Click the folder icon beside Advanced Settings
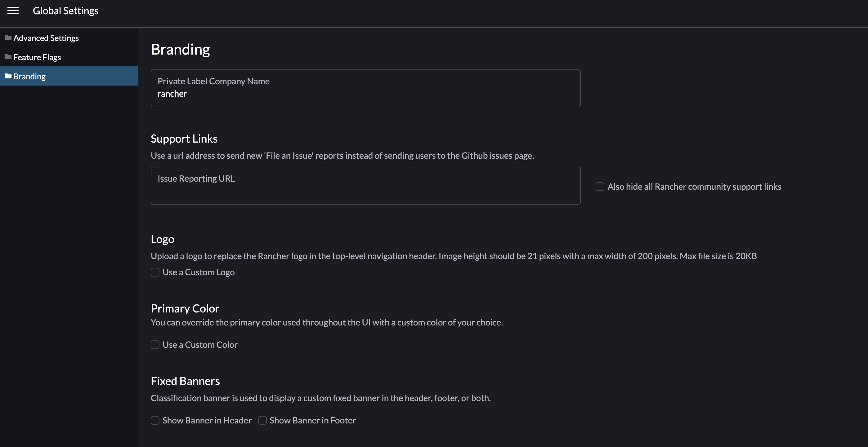The width and height of the screenshot is (868, 447). [8, 37]
